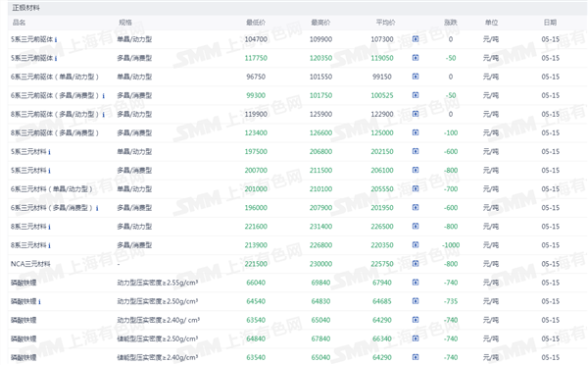Select highest price cell 211500
The image size is (588, 365).
click(320, 171)
